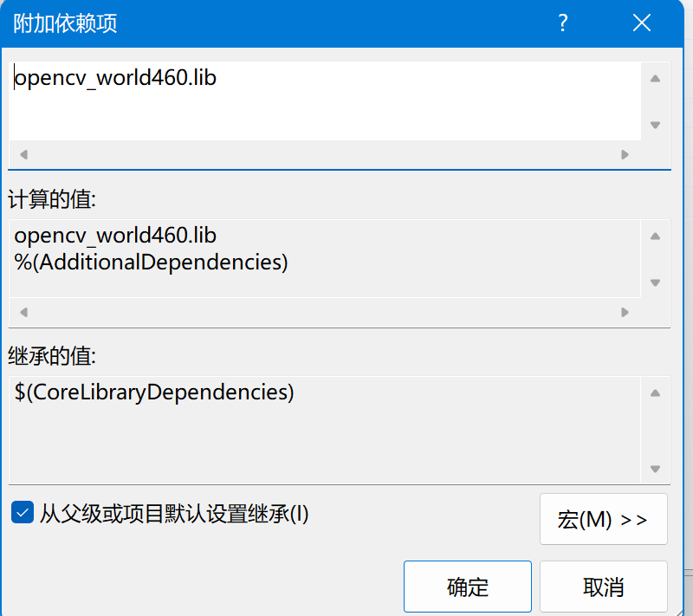Image resolution: width=693 pixels, height=616 pixels.
Task: Click scroll-down arrow of the top edit box
Action: click(x=655, y=125)
